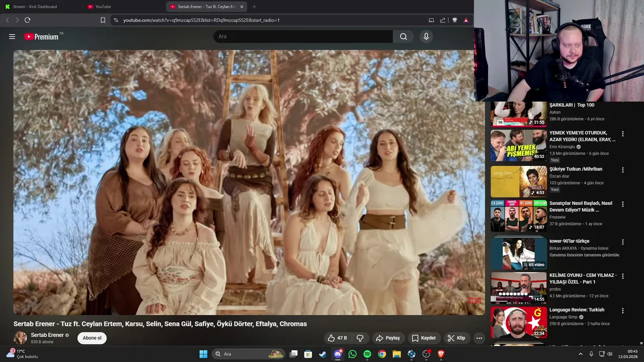Click the 'Şükriye Tutkun /Mihriban' video title
Screen dimensions: 644x362
point(576,169)
